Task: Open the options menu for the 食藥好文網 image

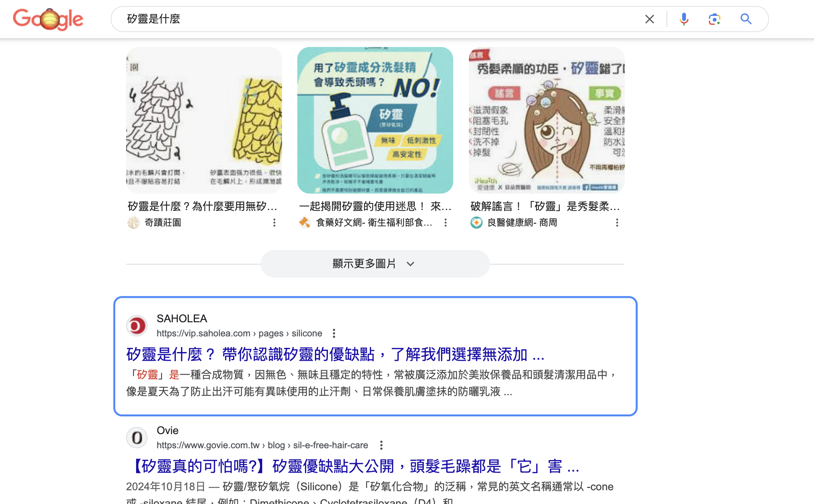Action: [446, 223]
